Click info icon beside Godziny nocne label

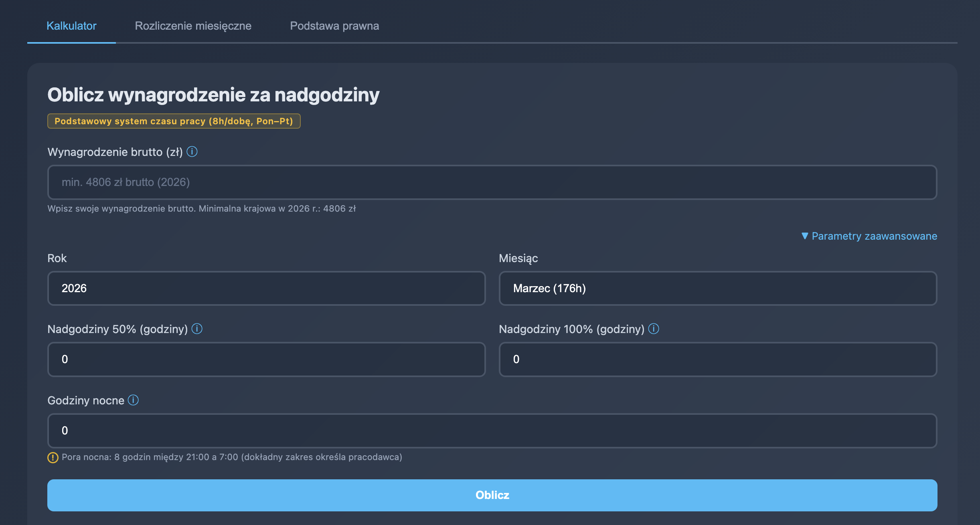point(133,400)
